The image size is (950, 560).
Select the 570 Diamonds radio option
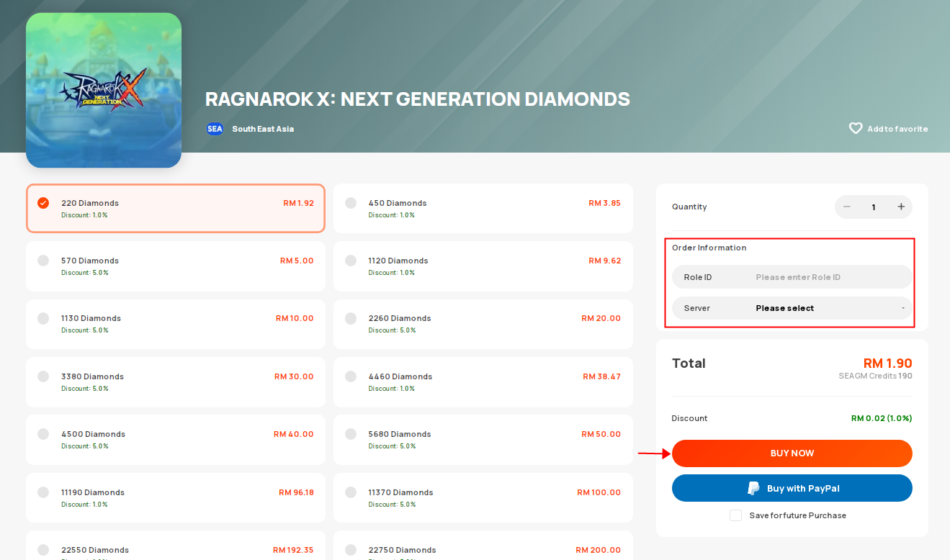(43, 261)
